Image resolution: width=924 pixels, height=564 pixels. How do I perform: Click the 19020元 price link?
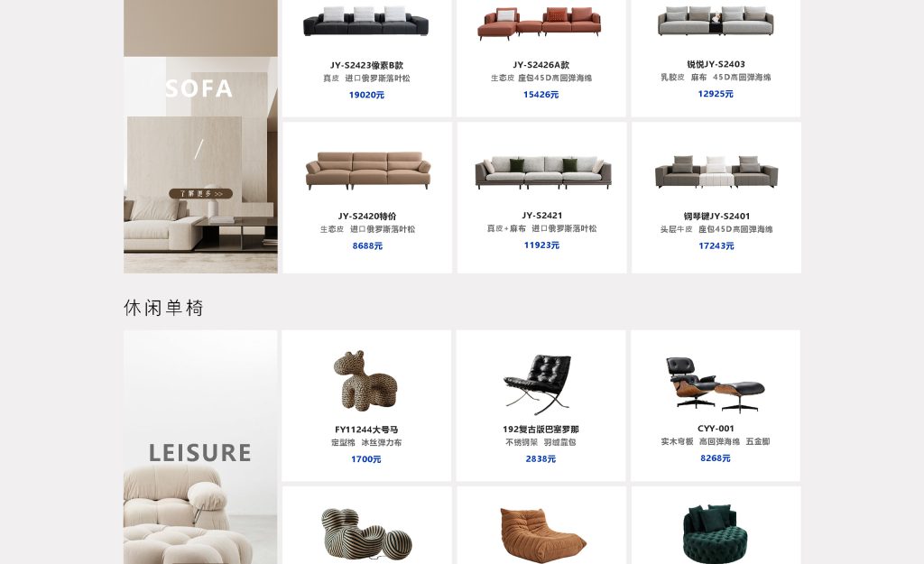click(x=366, y=95)
